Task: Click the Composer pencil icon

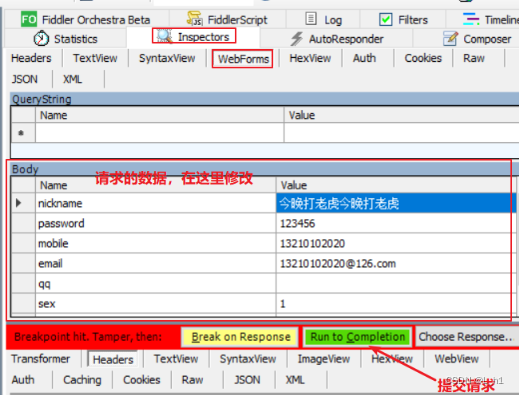Action: pos(450,38)
